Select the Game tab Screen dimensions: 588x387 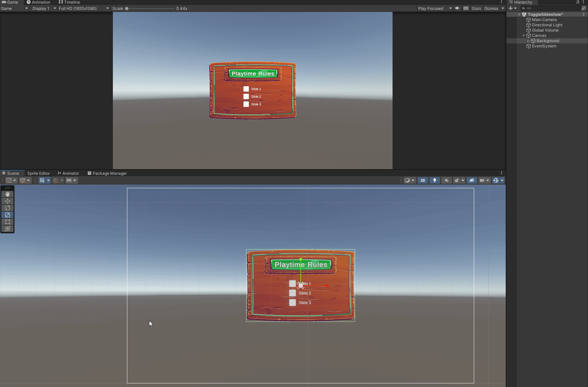click(x=10, y=2)
